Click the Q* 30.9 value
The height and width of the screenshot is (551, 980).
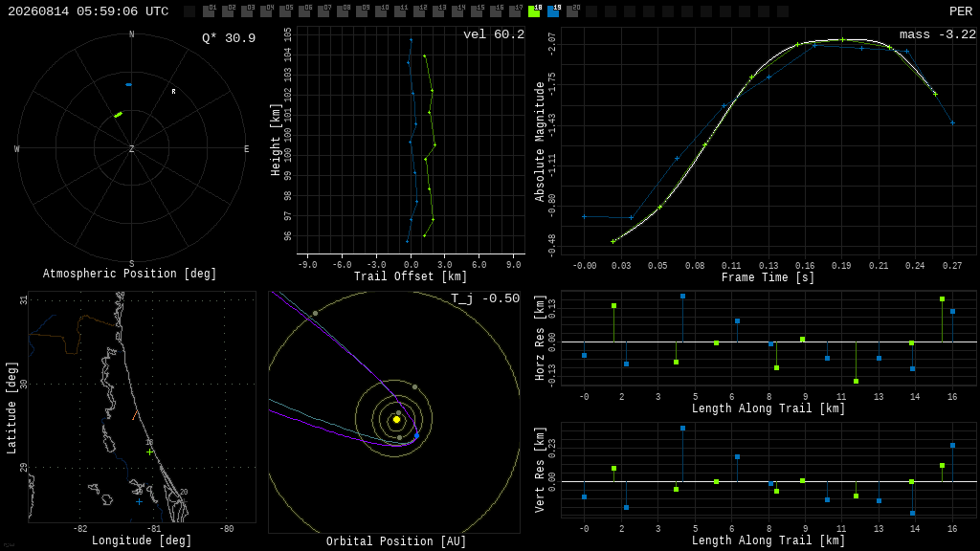(229, 38)
